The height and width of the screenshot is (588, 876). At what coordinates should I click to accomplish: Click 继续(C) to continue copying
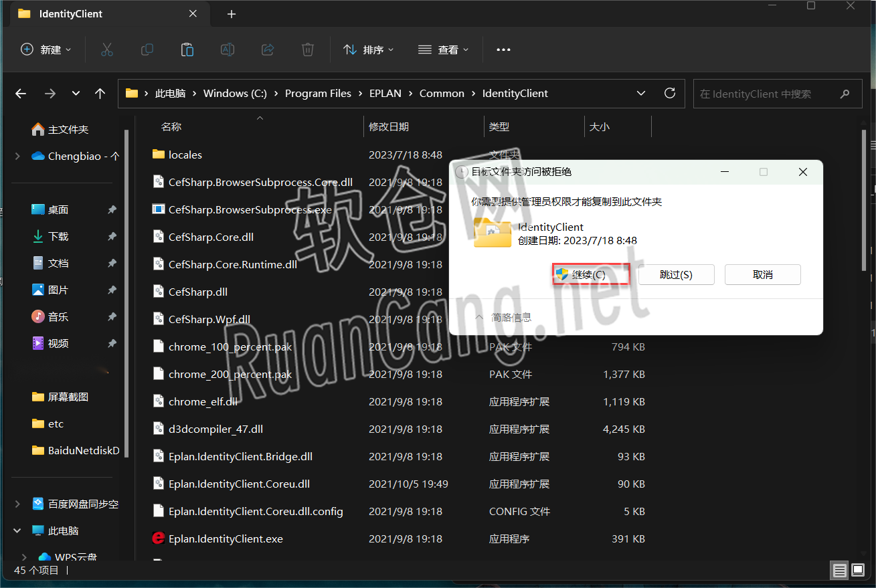(590, 274)
